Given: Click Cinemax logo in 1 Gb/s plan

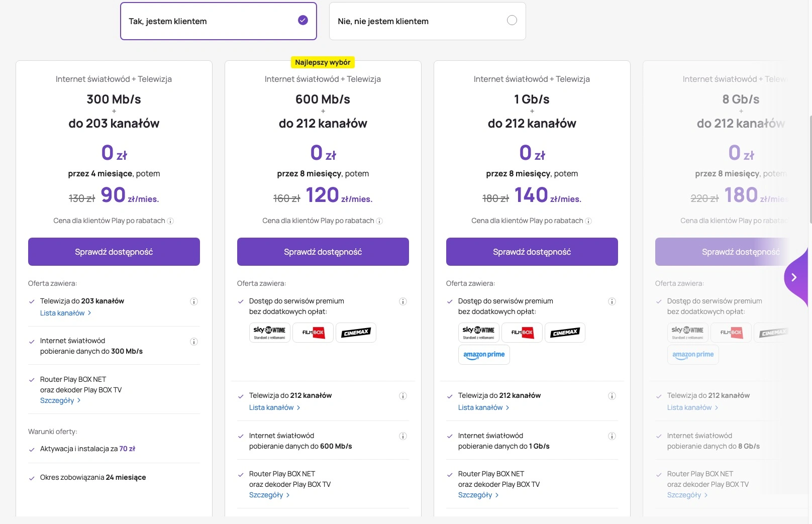Looking at the screenshot, I should [565, 333].
